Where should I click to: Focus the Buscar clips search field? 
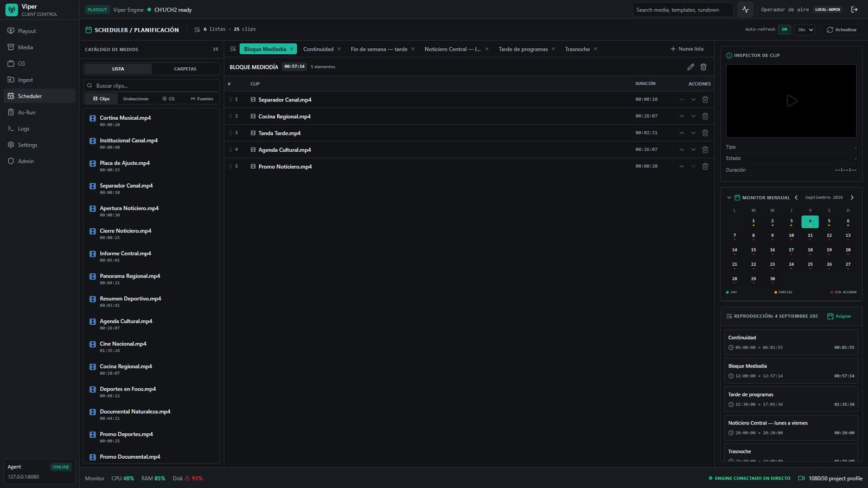click(x=152, y=86)
